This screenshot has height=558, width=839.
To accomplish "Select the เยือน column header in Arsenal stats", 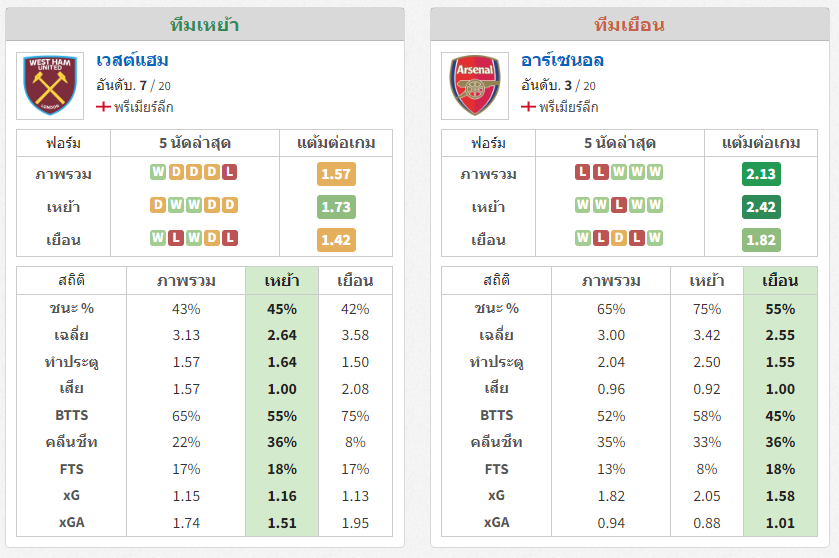I will click(780, 281).
